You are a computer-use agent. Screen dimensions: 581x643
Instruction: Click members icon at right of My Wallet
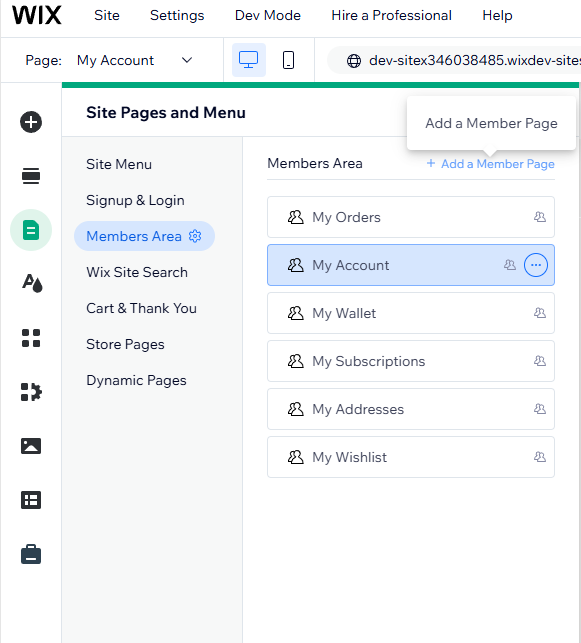[540, 313]
